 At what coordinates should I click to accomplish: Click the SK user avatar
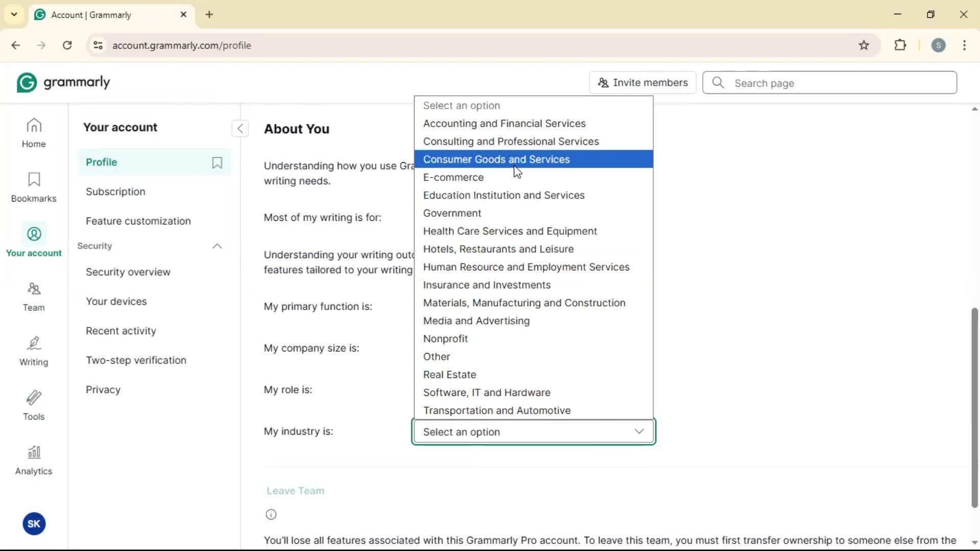coord(34,524)
